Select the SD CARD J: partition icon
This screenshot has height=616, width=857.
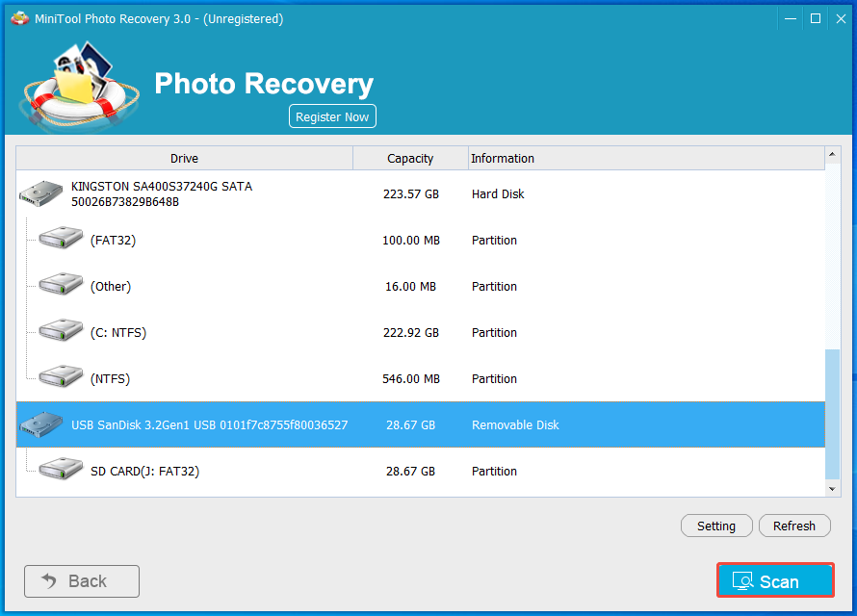click(61, 469)
